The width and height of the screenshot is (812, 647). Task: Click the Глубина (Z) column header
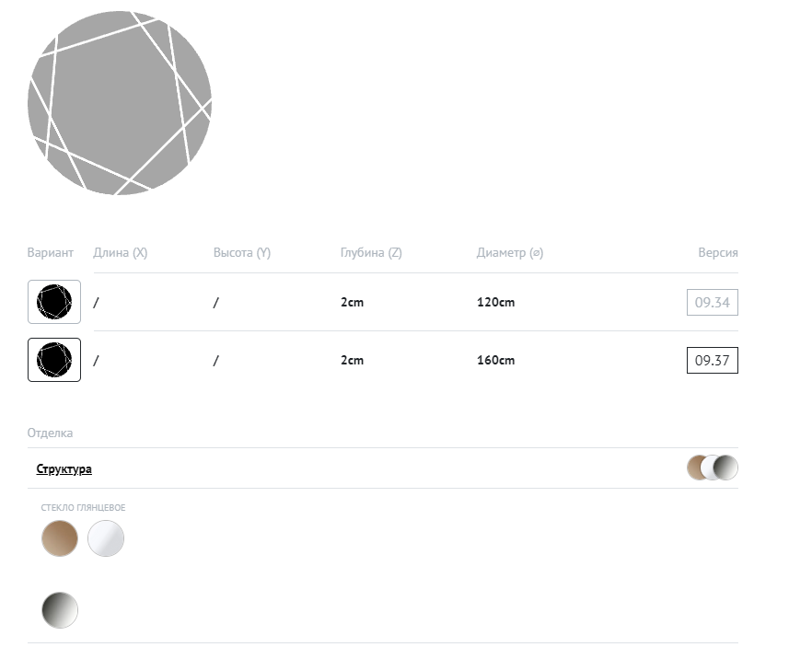pyautogui.click(x=371, y=253)
